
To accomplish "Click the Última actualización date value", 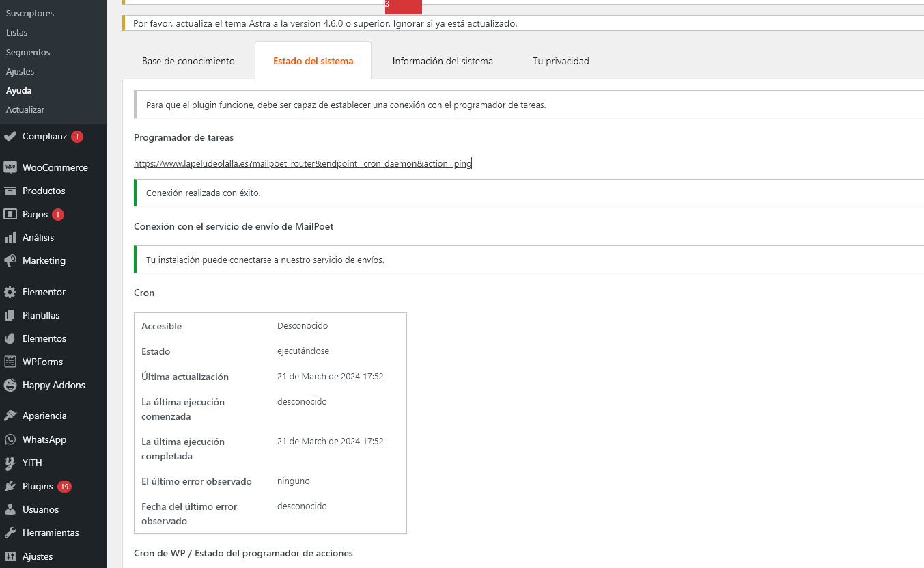I will pyautogui.click(x=331, y=376).
